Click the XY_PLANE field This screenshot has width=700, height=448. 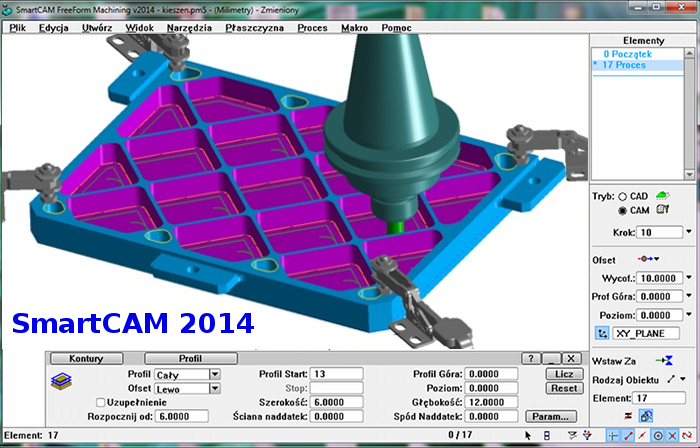(x=646, y=333)
